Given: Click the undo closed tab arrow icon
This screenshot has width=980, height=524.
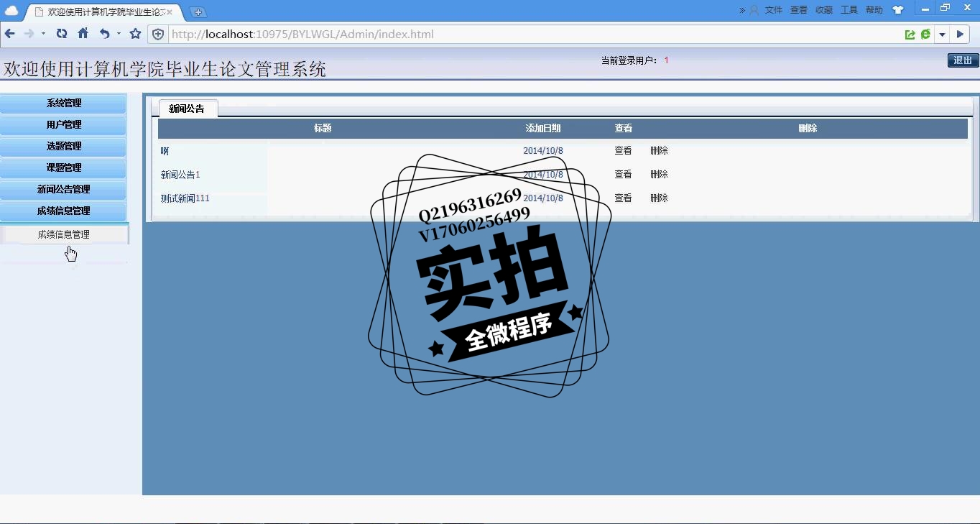Looking at the screenshot, I should tap(105, 34).
